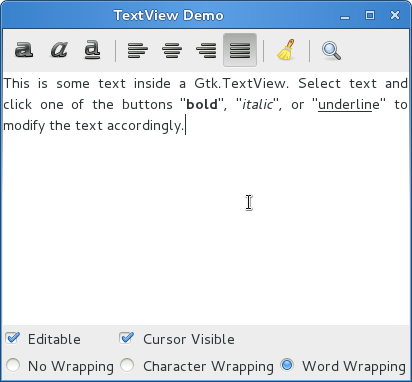
Task: Toggle justify fill alignment button
Action: pyautogui.click(x=240, y=50)
